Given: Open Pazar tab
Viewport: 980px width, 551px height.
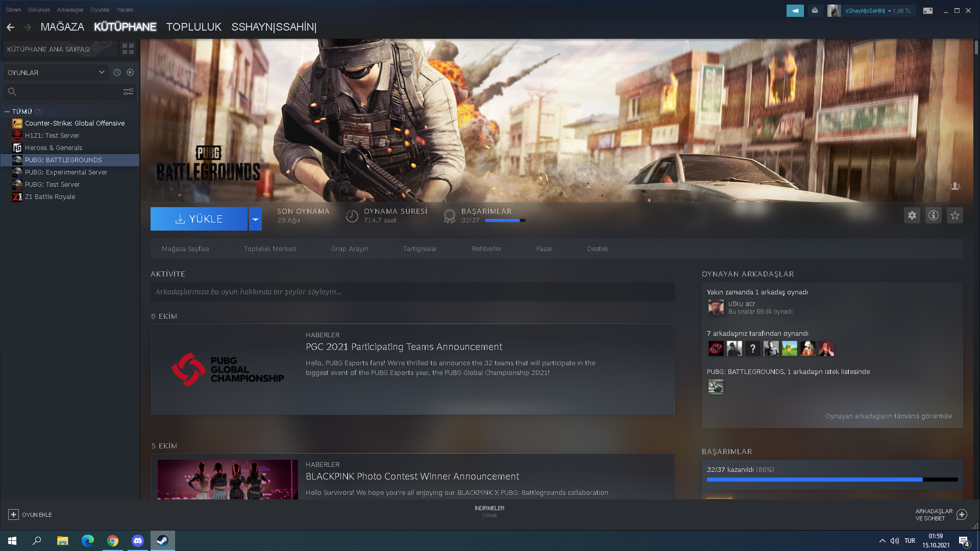Looking at the screenshot, I should tap(545, 249).
